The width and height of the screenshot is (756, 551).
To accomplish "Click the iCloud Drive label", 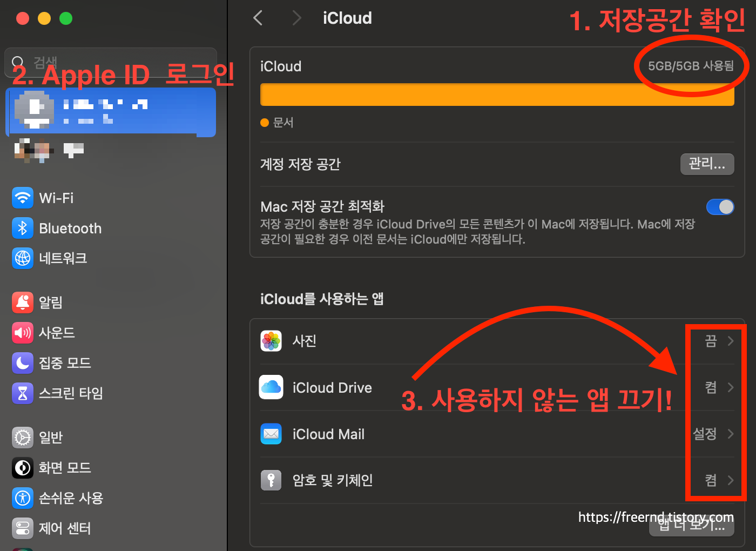I will [x=332, y=388].
